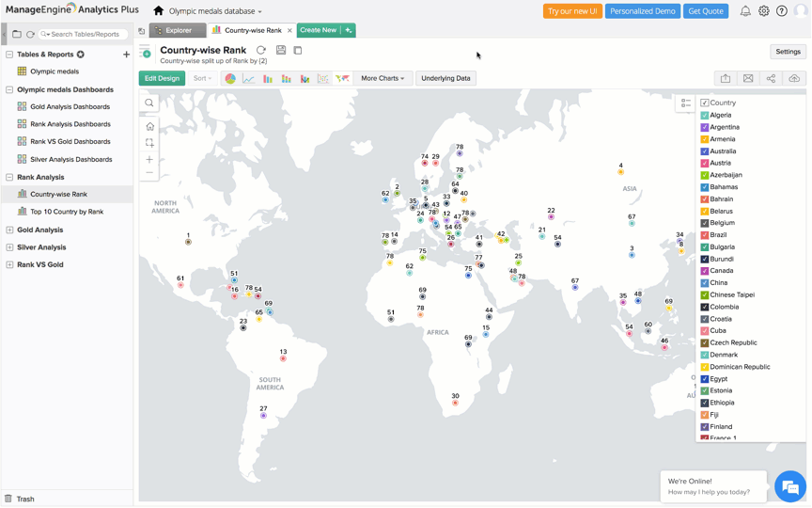Choose the scatter chart icon
Screen dimensions: 812x508
click(x=323, y=78)
